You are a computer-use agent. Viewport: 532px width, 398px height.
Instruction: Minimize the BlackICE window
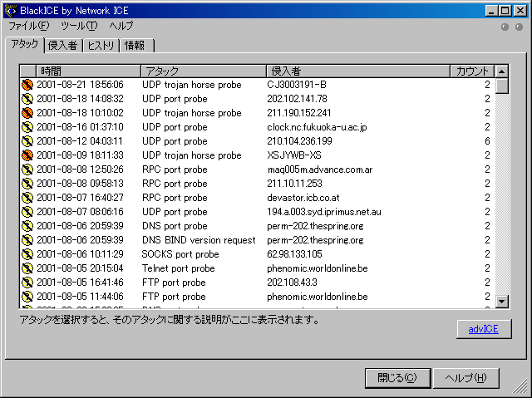(x=491, y=11)
